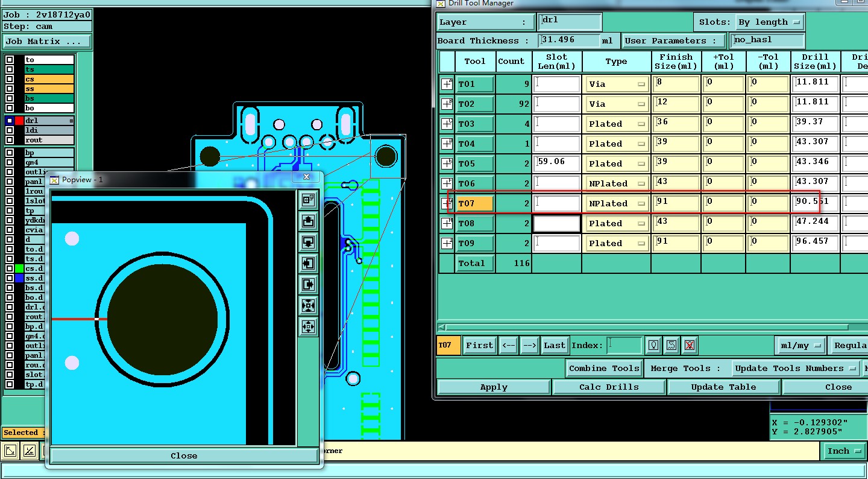Click the Calc Drills button
Image resolution: width=868 pixels, height=479 pixels.
609,387
